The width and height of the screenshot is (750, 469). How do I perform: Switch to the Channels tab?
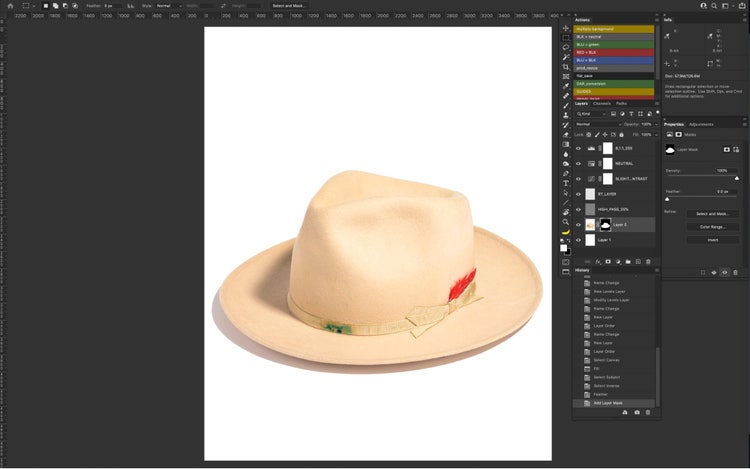602,103
